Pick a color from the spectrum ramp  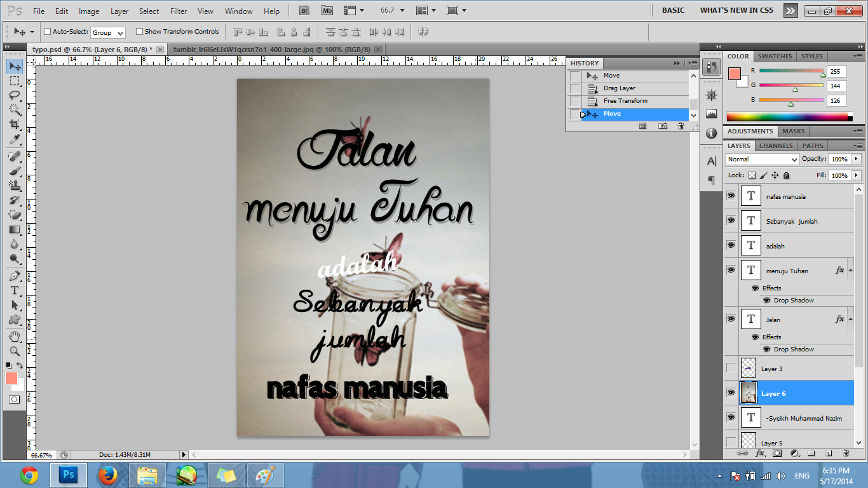(789, 116)
